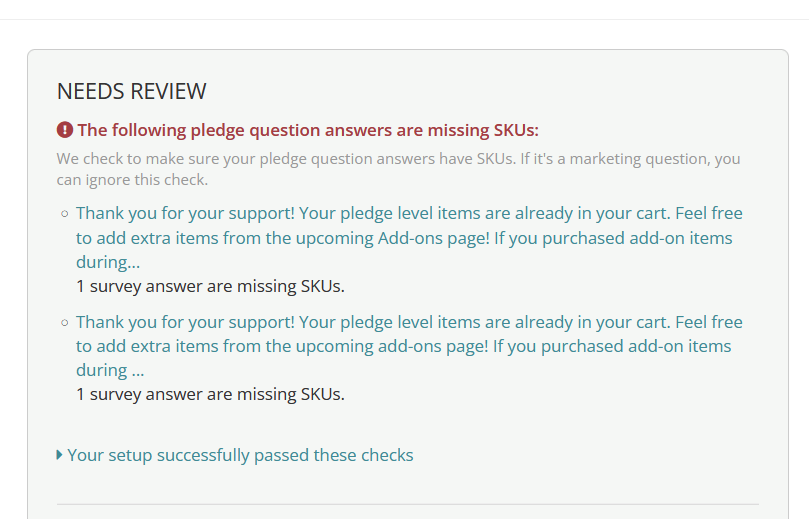Click the truncated 'during…' in first link
809x519 pixels.
tap(108, 262)
